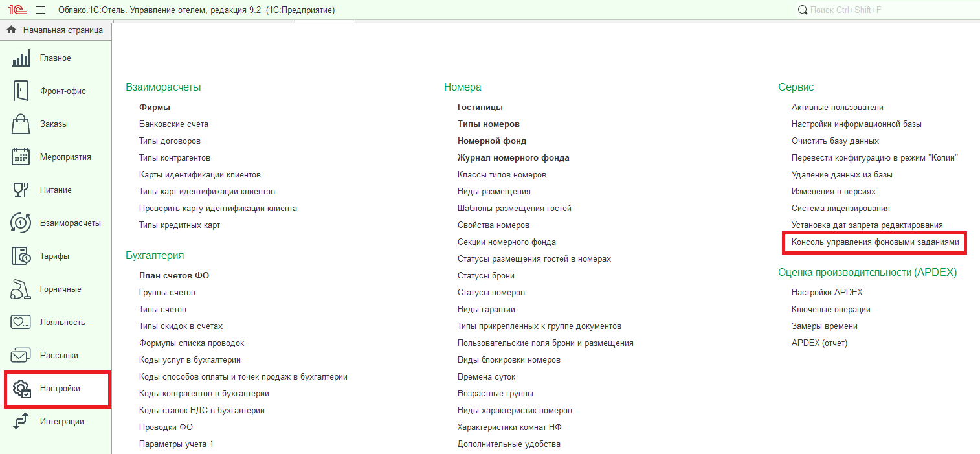Screen dimensions: 980x454
Task: Open Типы кредитных карт
Action: click(x=180, y=225)
